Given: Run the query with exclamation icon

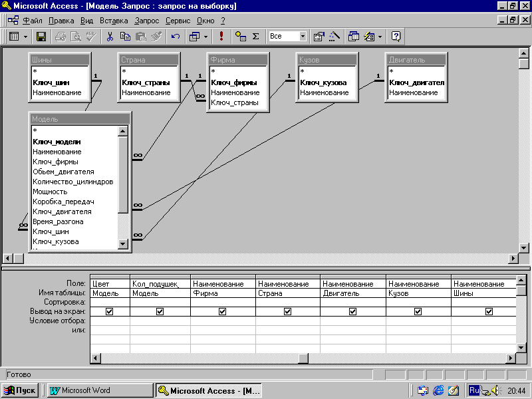Looking at the screenshot, I should pos(221,37).
